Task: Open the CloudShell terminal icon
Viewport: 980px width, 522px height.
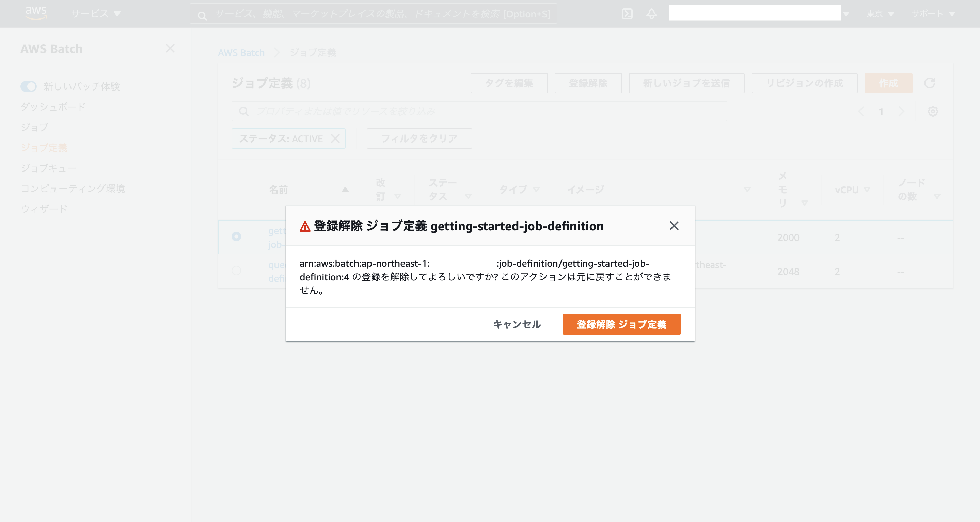Action: pos(627,14)
